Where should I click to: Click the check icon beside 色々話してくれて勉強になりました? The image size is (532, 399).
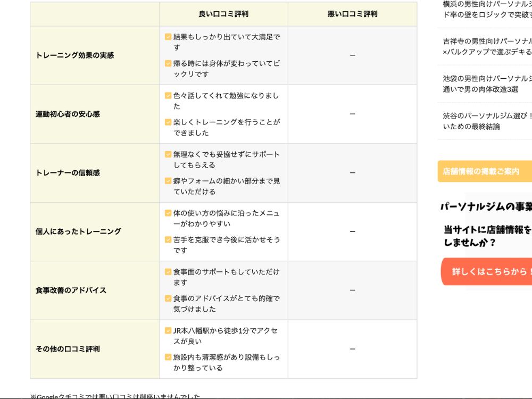click(x=168, y=96)
